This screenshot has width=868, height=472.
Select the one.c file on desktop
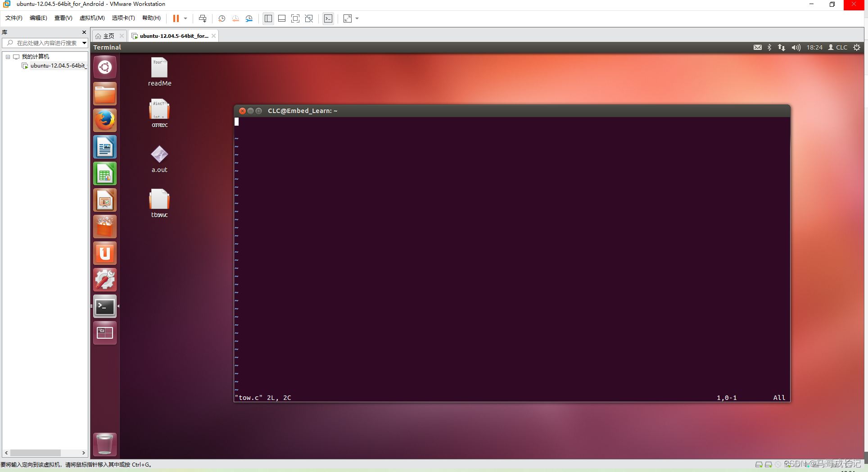[x=159, y=113]
